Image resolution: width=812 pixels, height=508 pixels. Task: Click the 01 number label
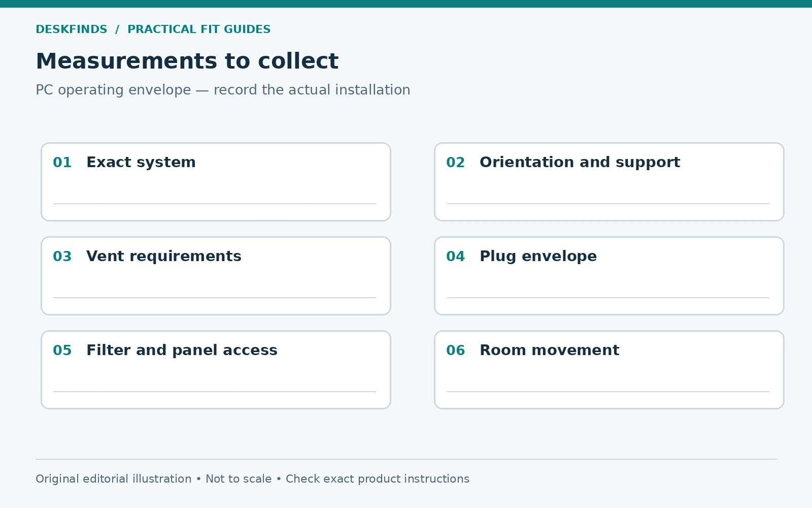pyautogui.click(x=62, y=163)
